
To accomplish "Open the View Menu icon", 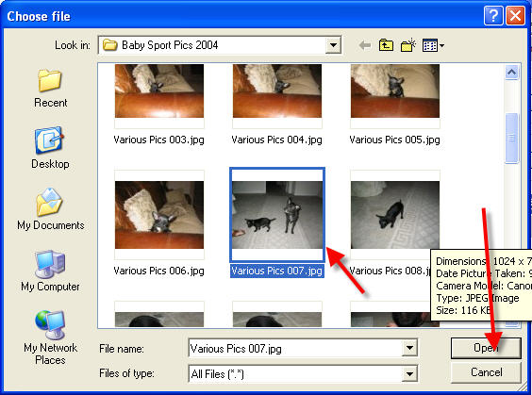I will coord(433,45).
